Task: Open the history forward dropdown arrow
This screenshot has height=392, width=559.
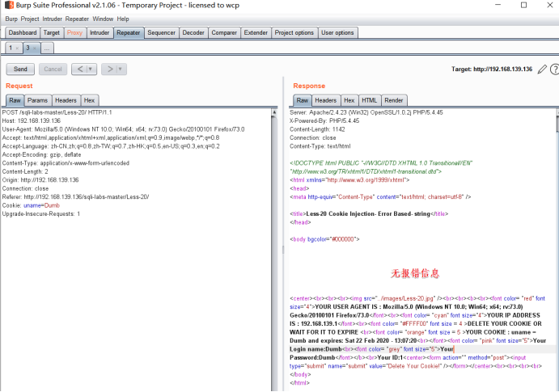Action: (x=121, y=69)
